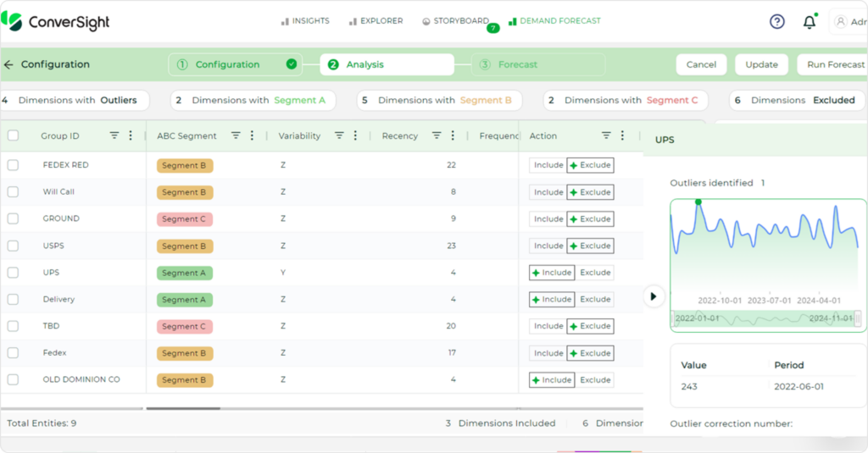Check the TBD row checkbox

click(x=14, y=326)
